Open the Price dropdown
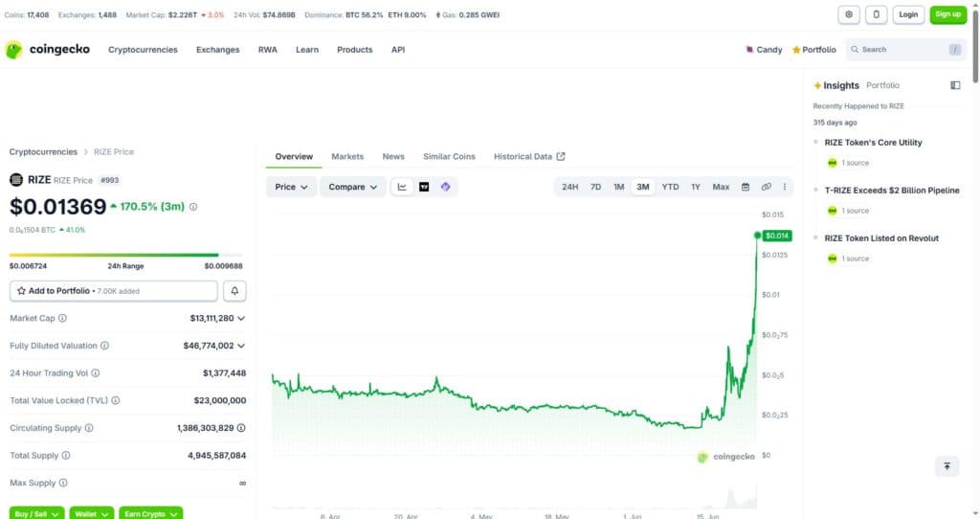The height and width of the screenshot is (519, 980). point(291,187)
